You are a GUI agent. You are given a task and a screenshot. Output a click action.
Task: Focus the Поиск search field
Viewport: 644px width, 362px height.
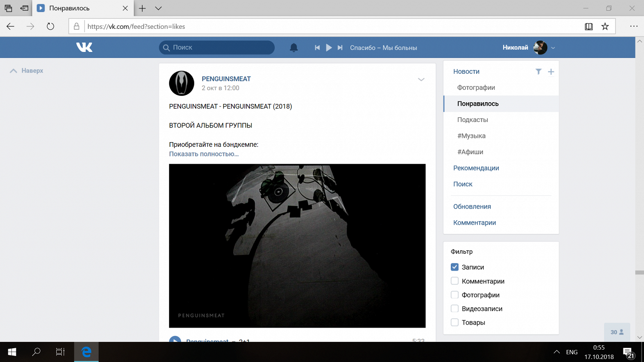coord(217,48)
